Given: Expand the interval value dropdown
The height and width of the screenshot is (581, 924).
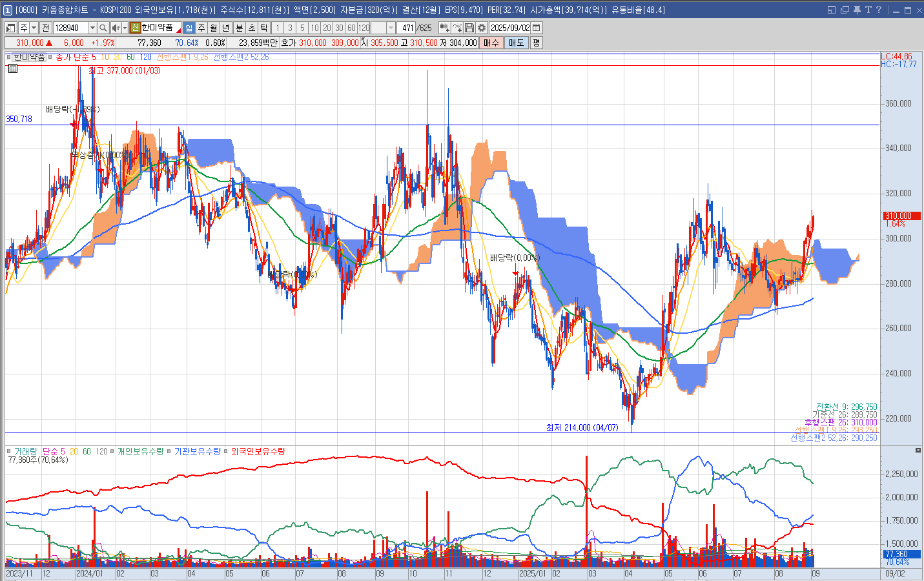Looking at the screenshot, I should [391, 28].
